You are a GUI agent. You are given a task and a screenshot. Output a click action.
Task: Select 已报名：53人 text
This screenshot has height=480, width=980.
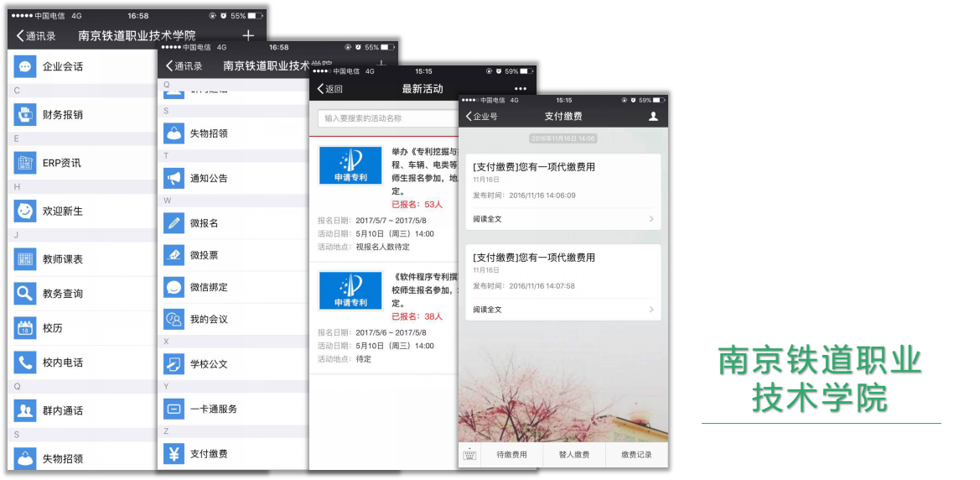point(417,205)
